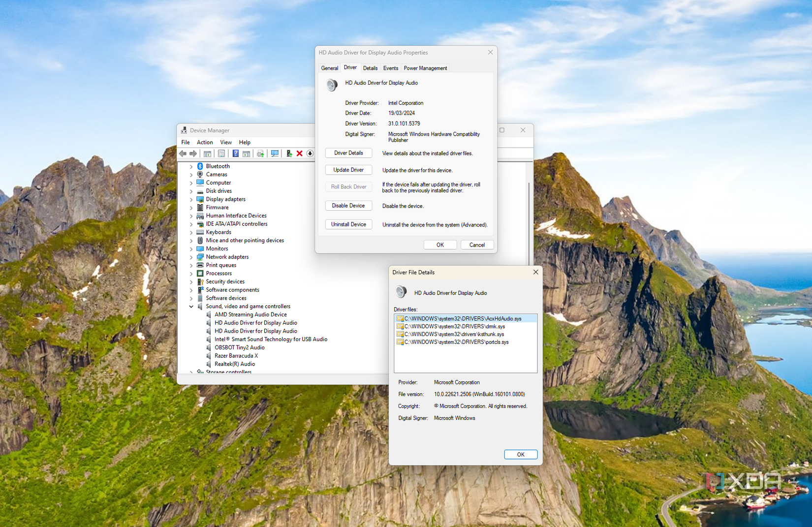Click the back arrow in Device Manager toolbar

(x=183, y=154)
